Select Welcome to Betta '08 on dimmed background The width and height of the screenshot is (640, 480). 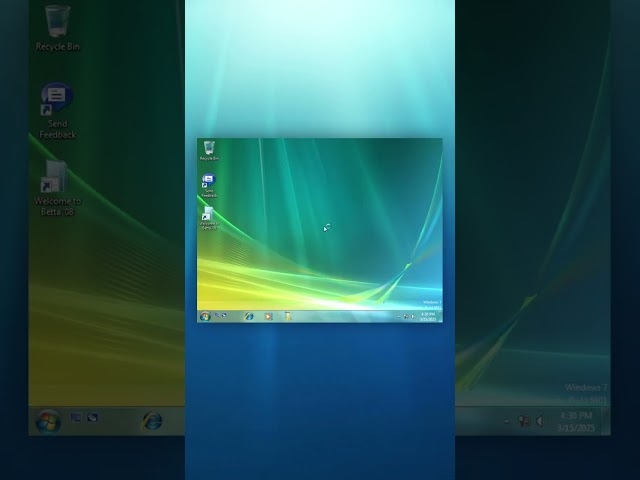click(58, 189)
